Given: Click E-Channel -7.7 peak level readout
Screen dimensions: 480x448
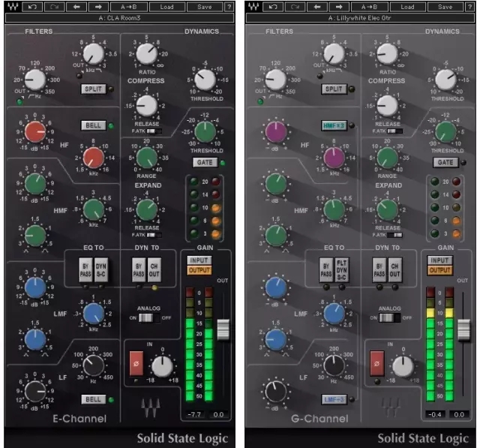Looking at the screenshot, I should pyautogui.click(x=194, y=414).
